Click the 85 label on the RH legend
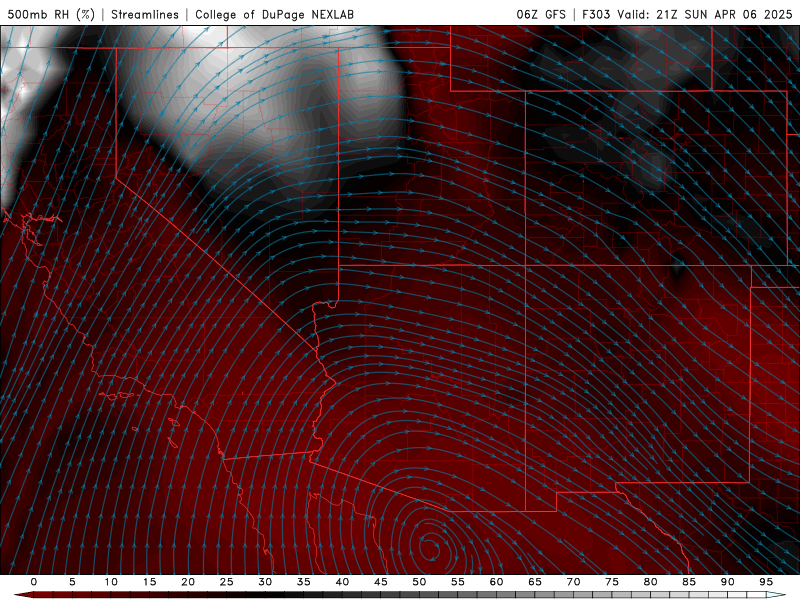800x600 pixels. (x=689, y=582)
